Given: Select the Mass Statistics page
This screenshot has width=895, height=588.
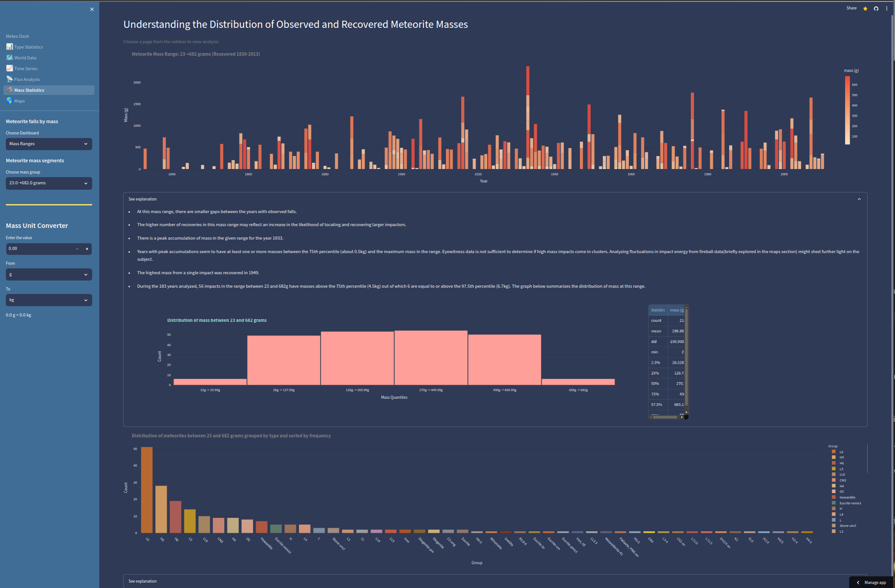Looking at the screenshot, I should pos(49,90).
